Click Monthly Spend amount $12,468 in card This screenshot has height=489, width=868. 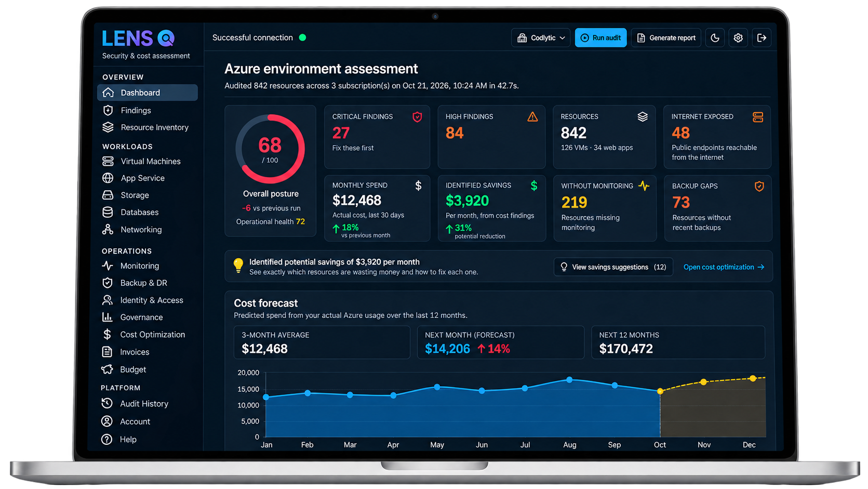(x=357, y=200)
